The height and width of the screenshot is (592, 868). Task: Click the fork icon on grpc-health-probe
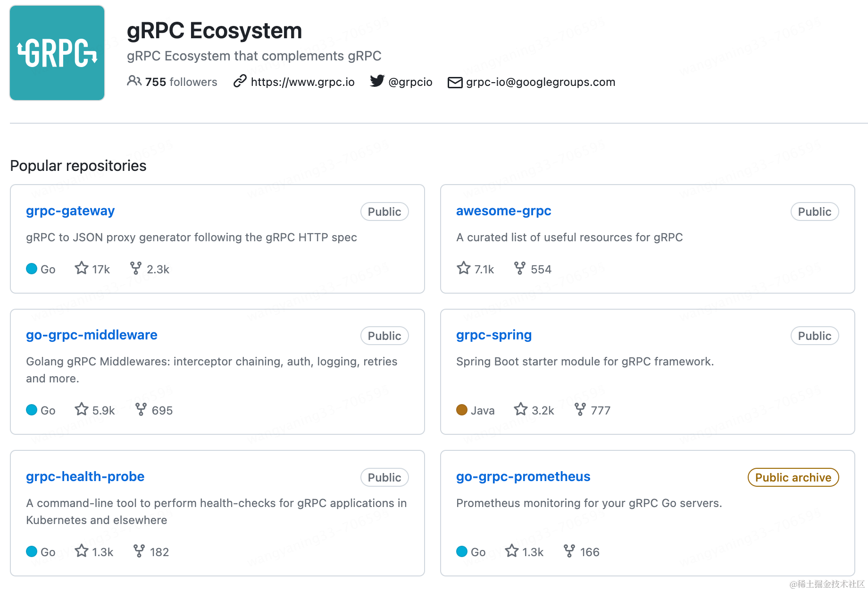click(x=139, y=550)
